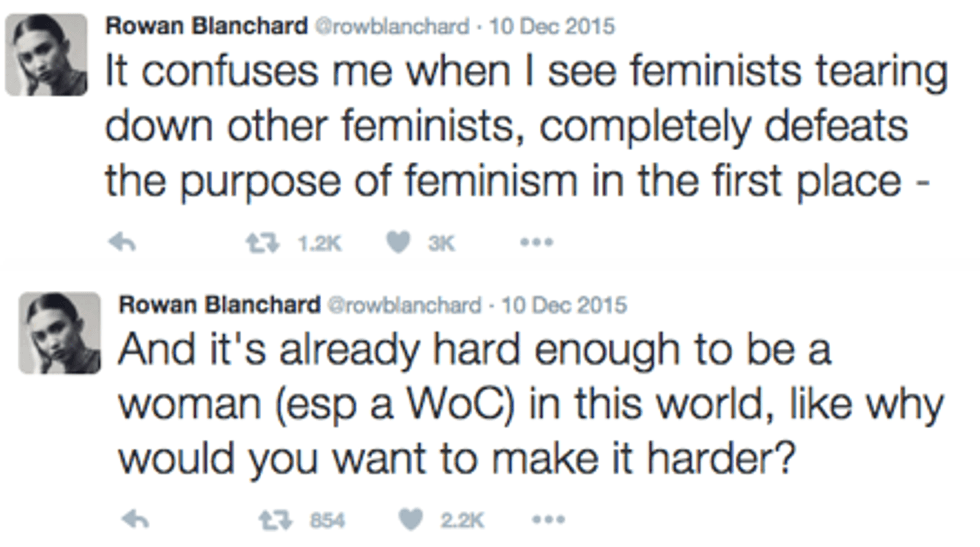This screenshot has height=547, width=980.
Task: Open the Rowan Blanchard name link above 'It confuses me'
Action: coord(208,27)
